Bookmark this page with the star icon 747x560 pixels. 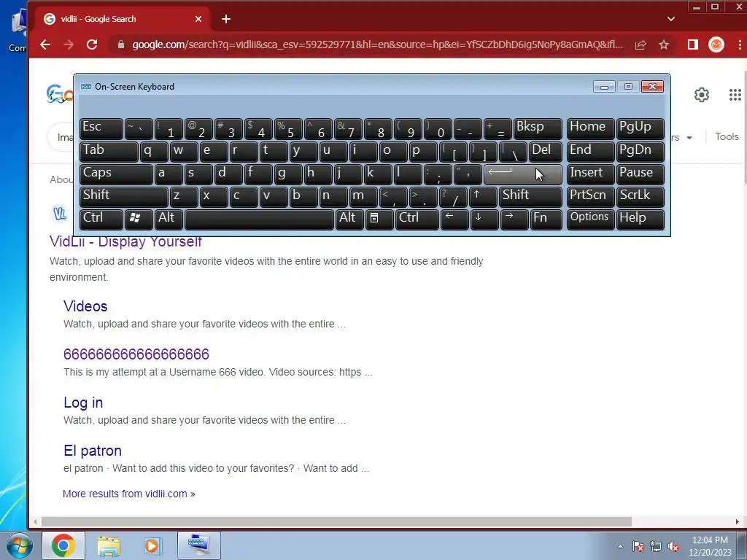point(664,44)
